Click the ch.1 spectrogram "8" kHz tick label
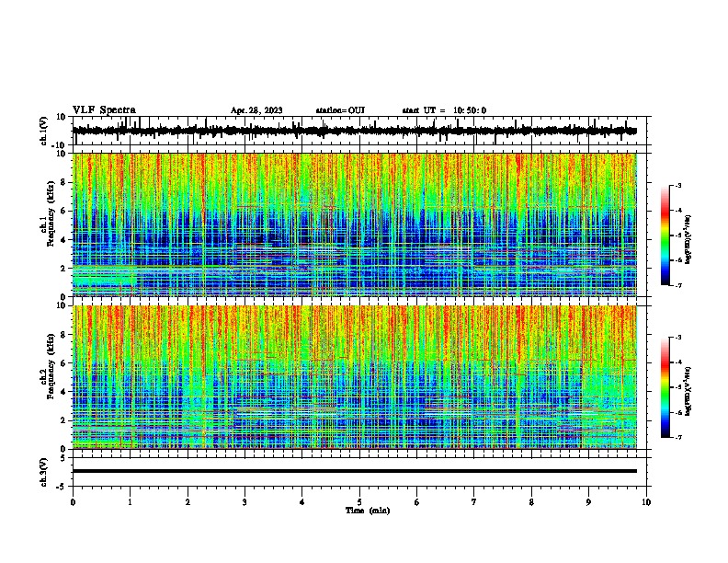The width and height of the screenshot is (728, 563). click(64, 182)
